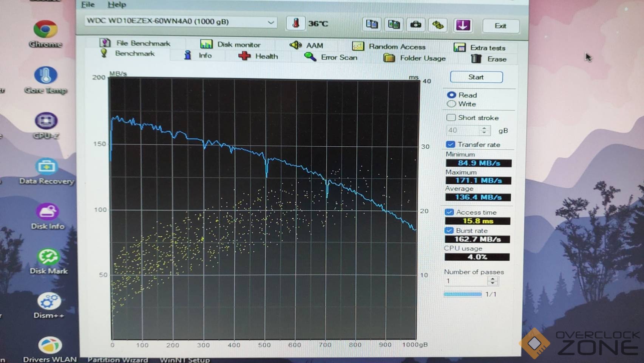Select the Write radio button
644x363 pixels.
[451, 104]
